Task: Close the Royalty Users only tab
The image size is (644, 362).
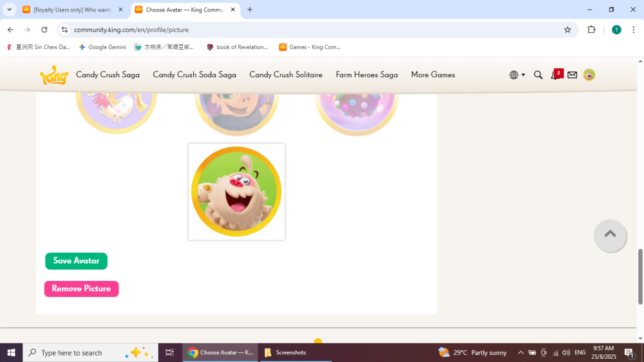Action: point(121,10)
